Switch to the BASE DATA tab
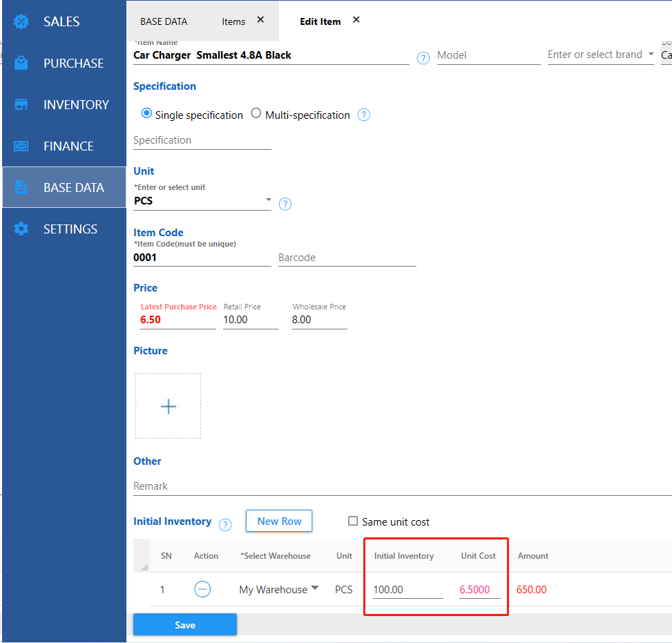This screenshot has height=643, width=672. click(x=163, y=21)
